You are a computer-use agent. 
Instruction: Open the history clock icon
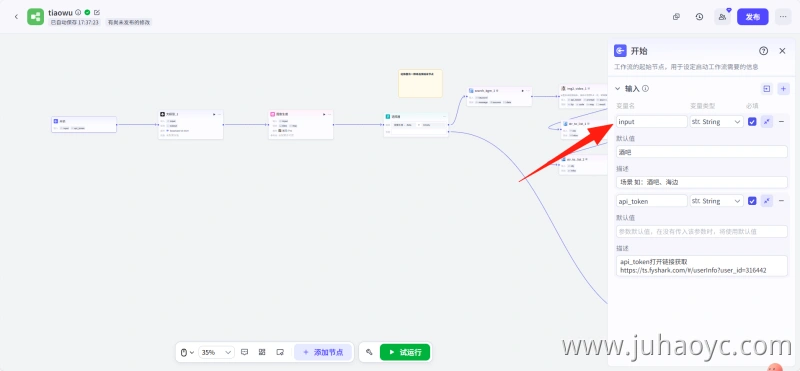pyautogui.click(x=699, y=17)
